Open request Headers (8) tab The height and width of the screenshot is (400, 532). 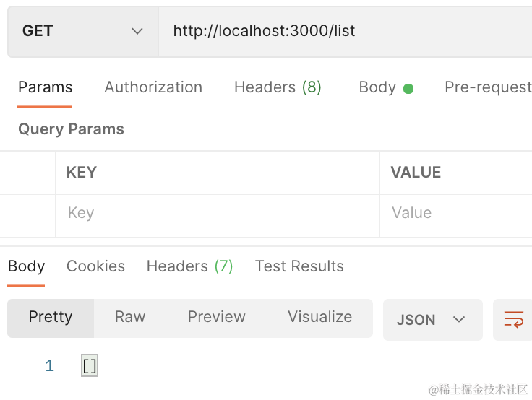click(278, 87)
